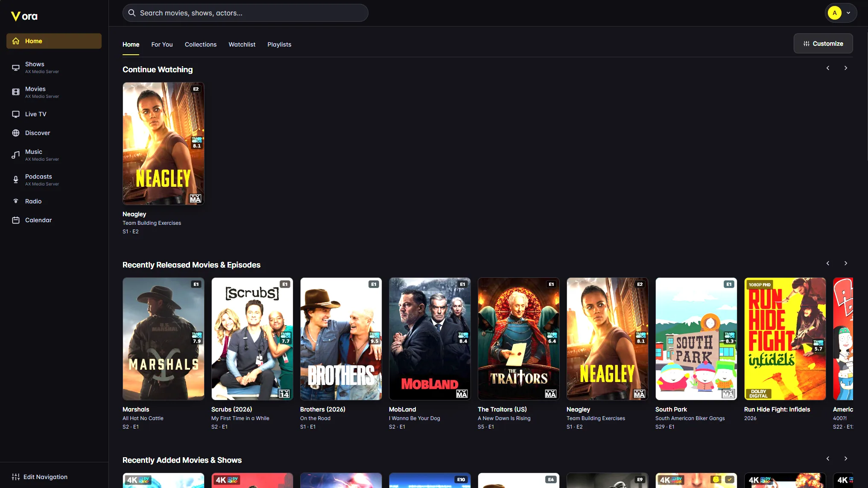Open the South Park poster
The height and width of the screenshot is (488, 868).
(696, 339)
